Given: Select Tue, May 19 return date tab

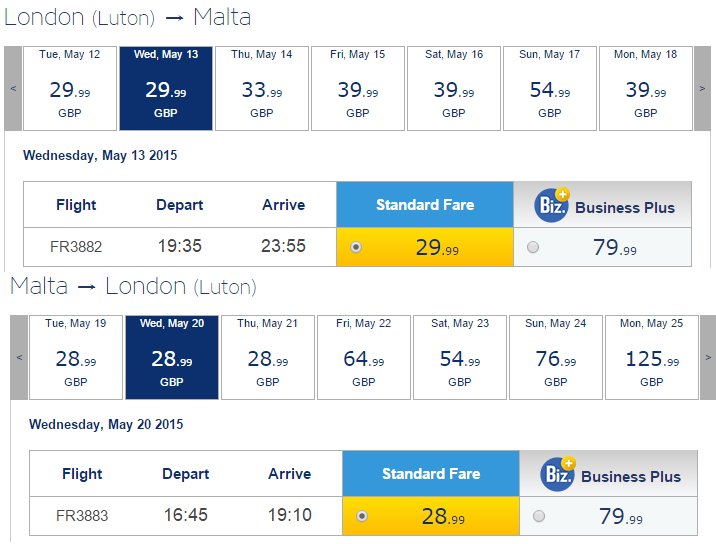Looking at the screenshot, I should tap(75, 357).
